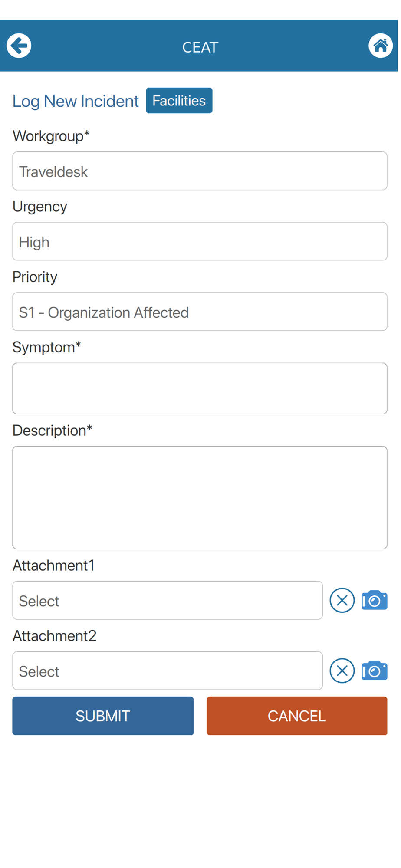Submit the new incident form

click(103, 716)
